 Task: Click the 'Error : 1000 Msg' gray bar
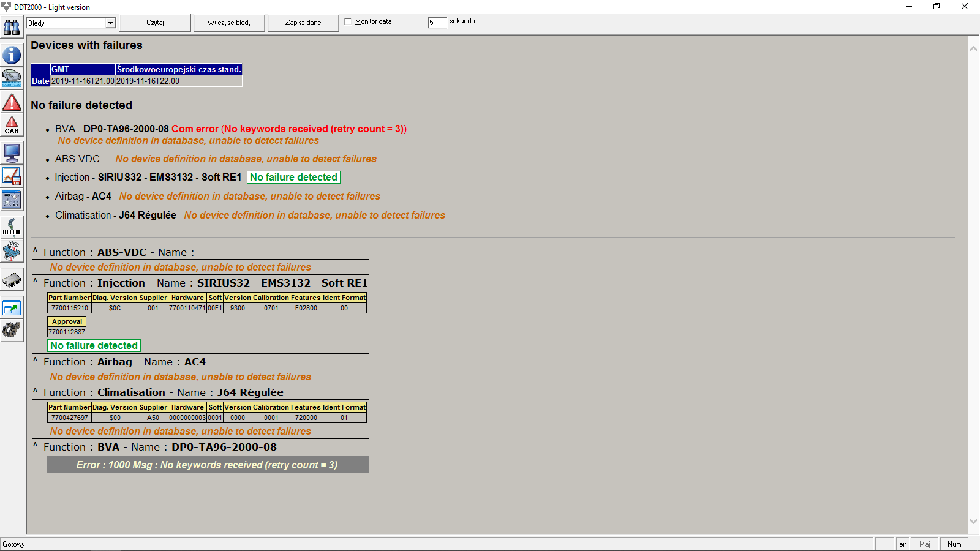(x=208, y=465)
